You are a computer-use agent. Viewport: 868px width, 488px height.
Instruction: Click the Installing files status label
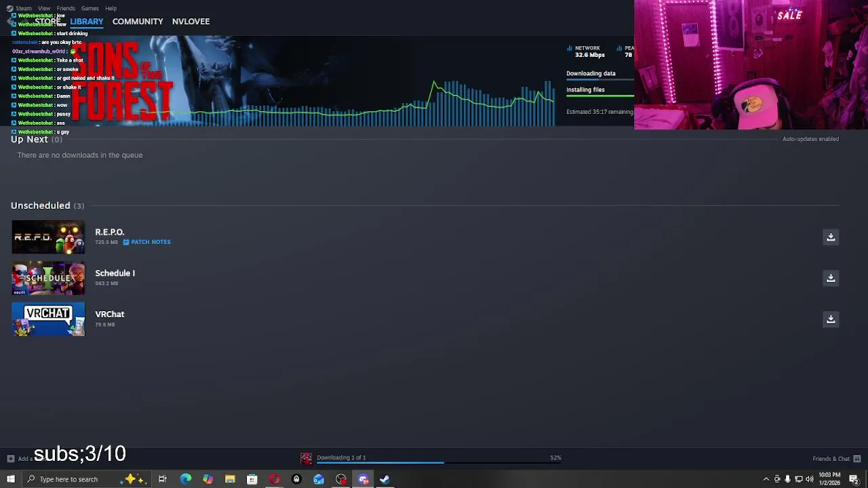tap(585, 89)
